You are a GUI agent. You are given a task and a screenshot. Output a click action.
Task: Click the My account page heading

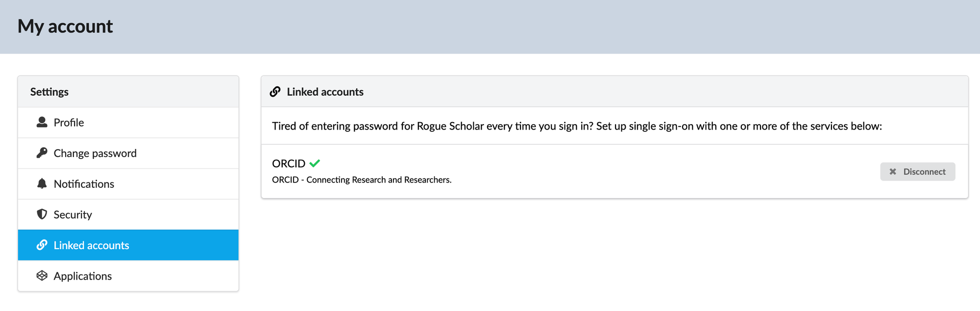(65, 26)
